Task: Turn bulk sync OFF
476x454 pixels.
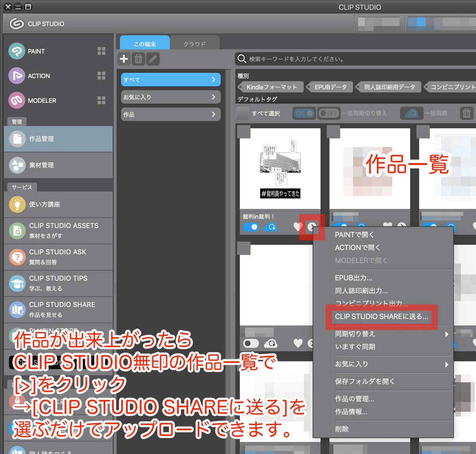Action: 328,113
